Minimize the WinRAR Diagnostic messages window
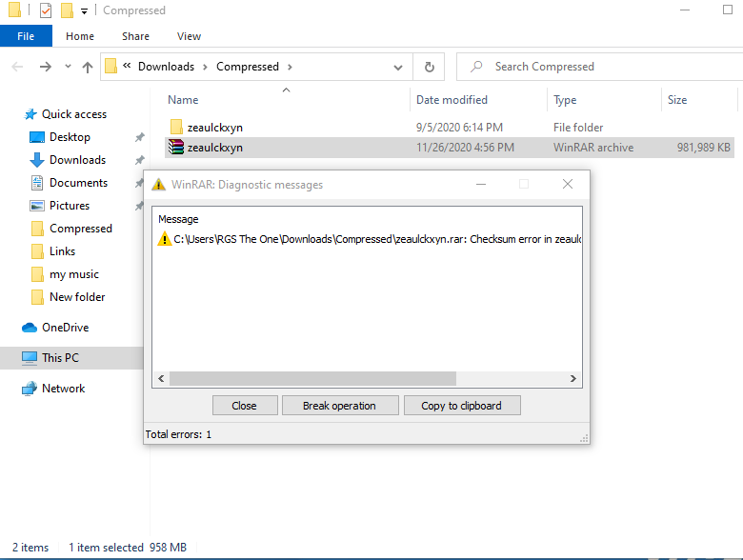743x560 pixels. point(481,185)
